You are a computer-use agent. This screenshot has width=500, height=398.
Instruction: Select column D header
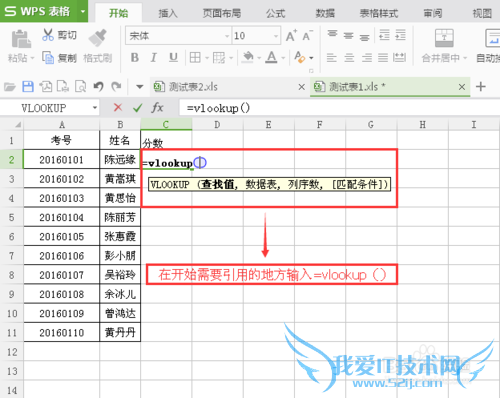217,125
